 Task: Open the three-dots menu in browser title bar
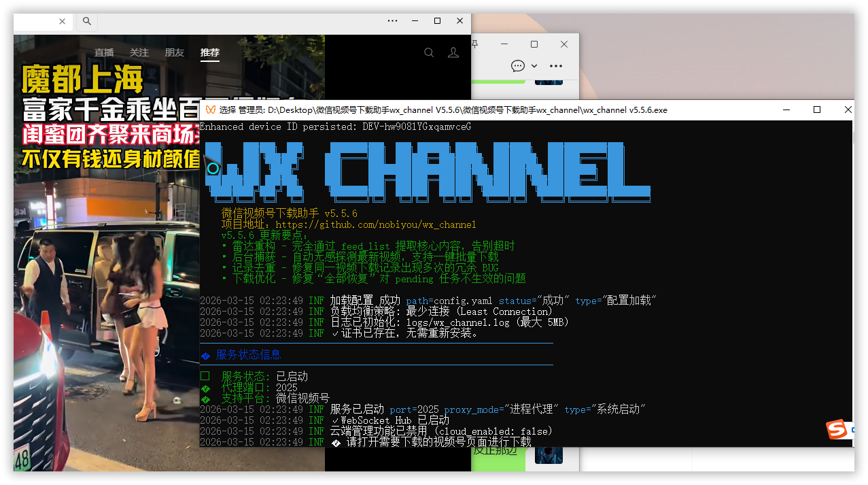(392, 21)
